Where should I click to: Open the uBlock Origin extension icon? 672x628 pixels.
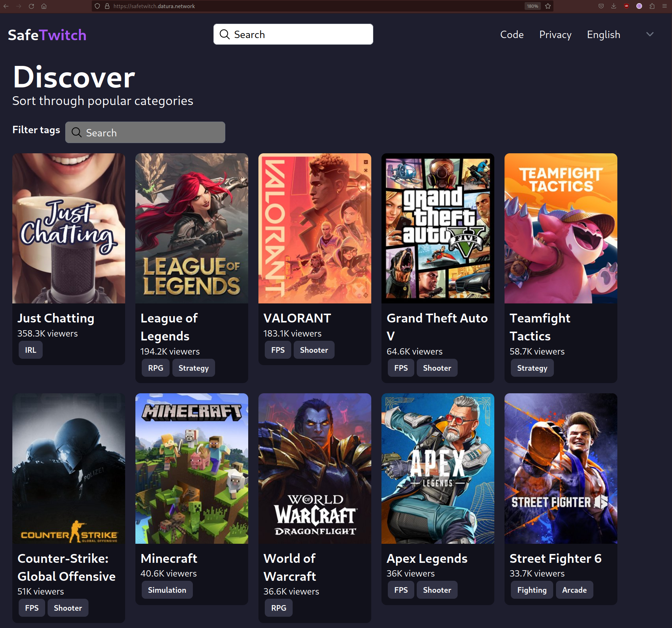pyautogui.click(x=627, y=6)
